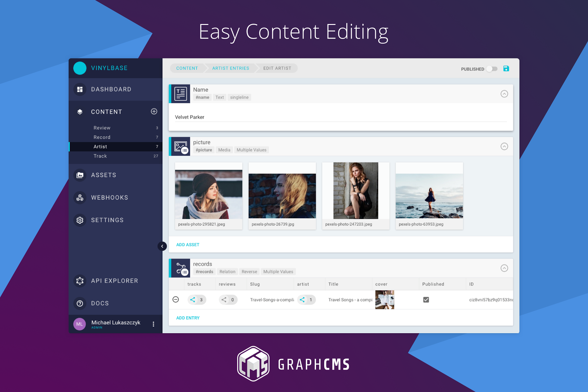Go to Artist Entries breadcrumb
Screen dimensions: 588x392
(x=230, y=68)
